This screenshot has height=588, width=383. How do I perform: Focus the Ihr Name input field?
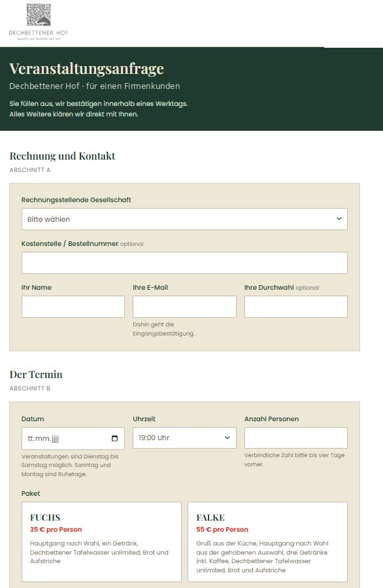click(x=73, y=307)
